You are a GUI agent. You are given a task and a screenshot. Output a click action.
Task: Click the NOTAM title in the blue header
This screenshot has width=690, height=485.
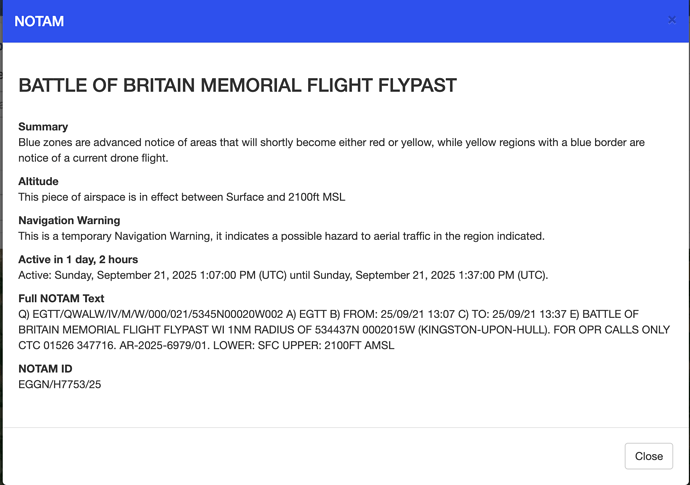[x=39, y=21]
